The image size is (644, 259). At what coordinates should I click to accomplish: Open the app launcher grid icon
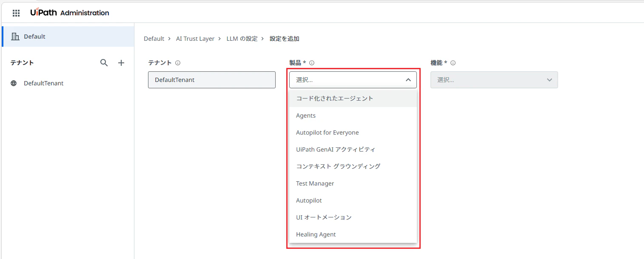pos(16,13)
